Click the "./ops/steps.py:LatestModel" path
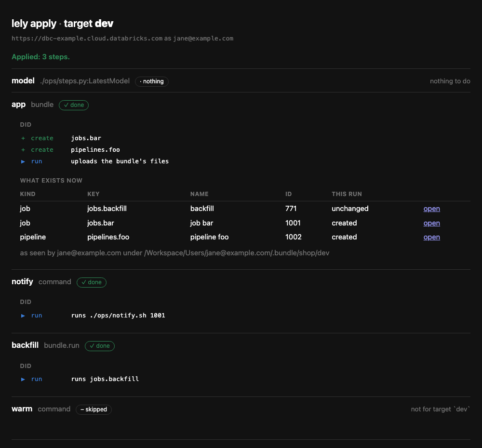Screen dimensions: 482x448 [x=85, y=81]
